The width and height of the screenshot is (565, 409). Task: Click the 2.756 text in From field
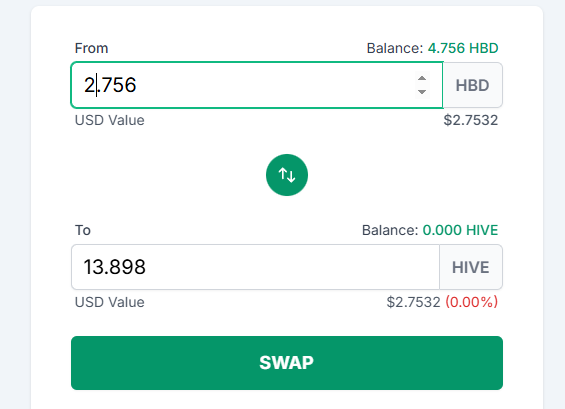(110, 85)
